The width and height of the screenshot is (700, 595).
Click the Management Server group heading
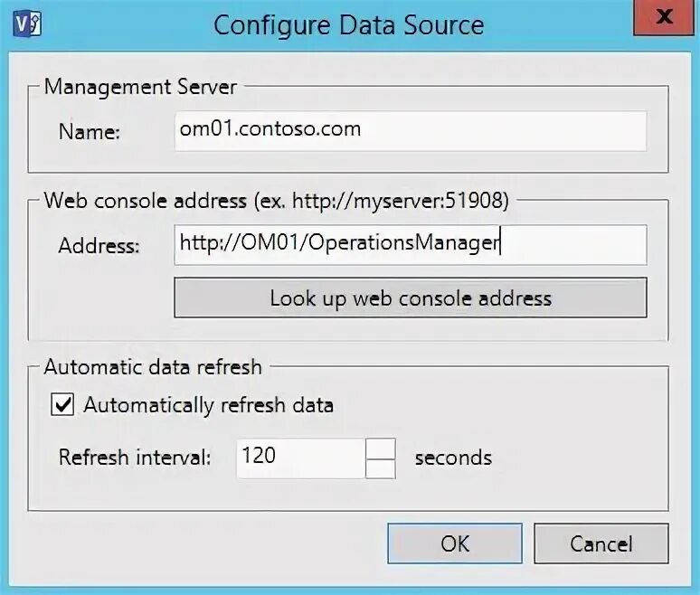tap(140, 87)
